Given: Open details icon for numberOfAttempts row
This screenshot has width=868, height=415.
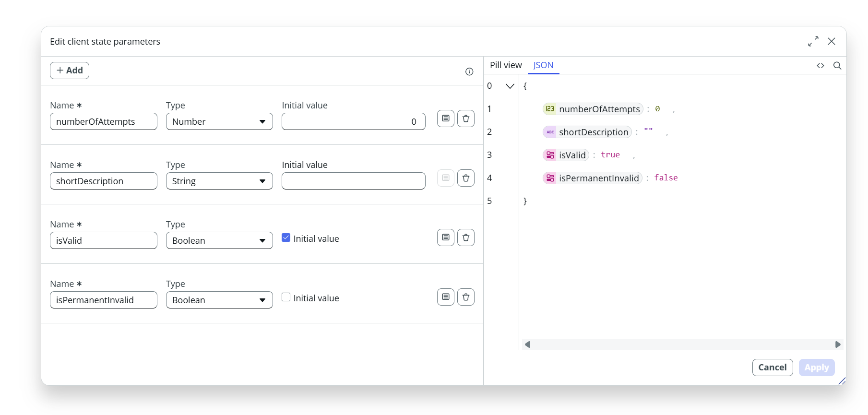Looking at the screenshot, I should click(445, 119).
